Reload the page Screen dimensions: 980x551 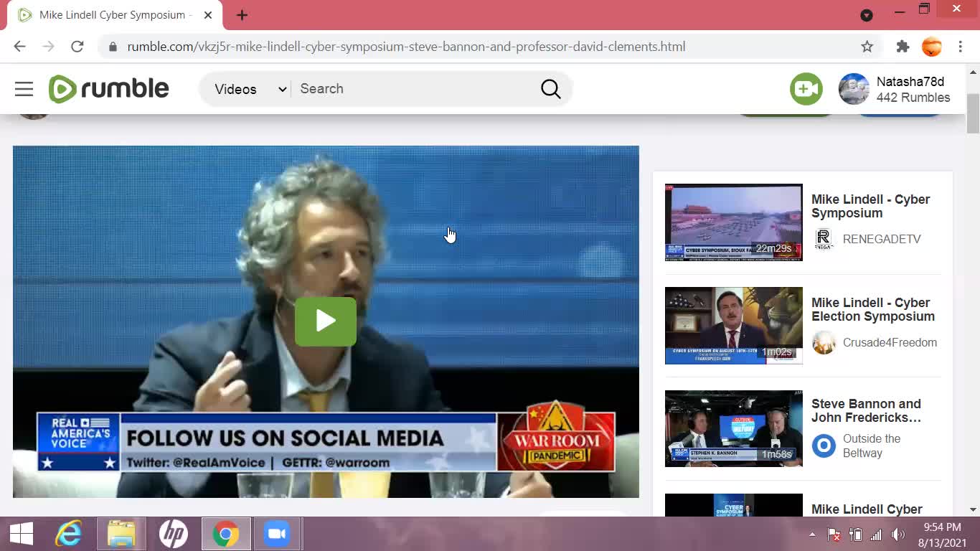click(x=77, y=47)
